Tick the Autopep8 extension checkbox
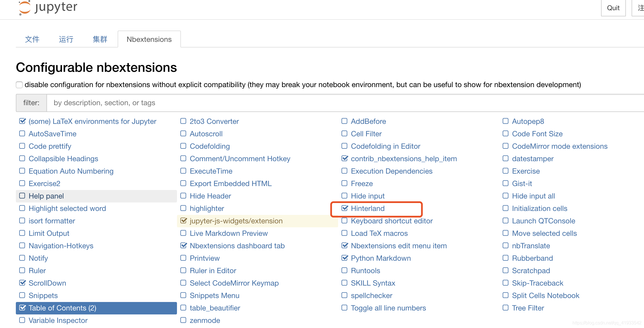 coord(505,121)
